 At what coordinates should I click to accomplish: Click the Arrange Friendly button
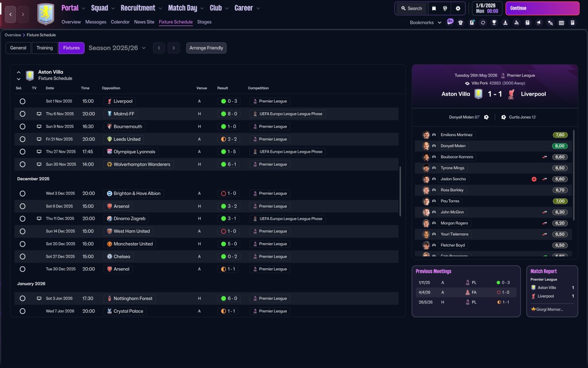click(206, 48)
